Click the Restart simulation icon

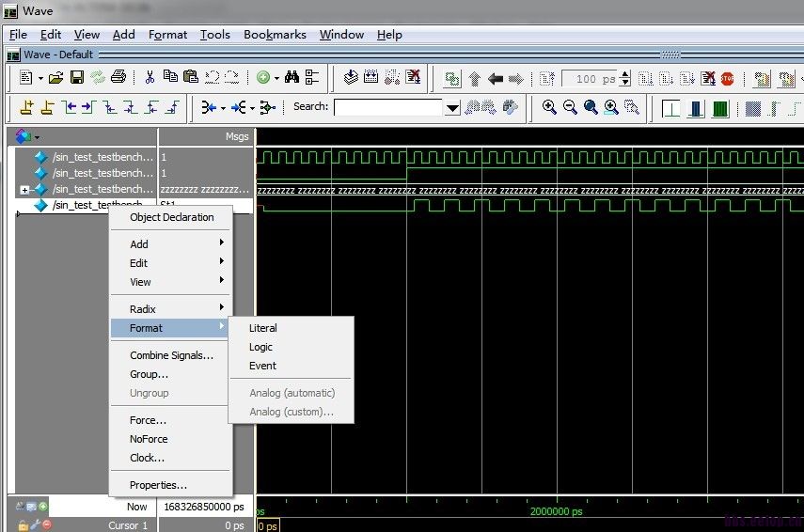(x=547, y=78)
